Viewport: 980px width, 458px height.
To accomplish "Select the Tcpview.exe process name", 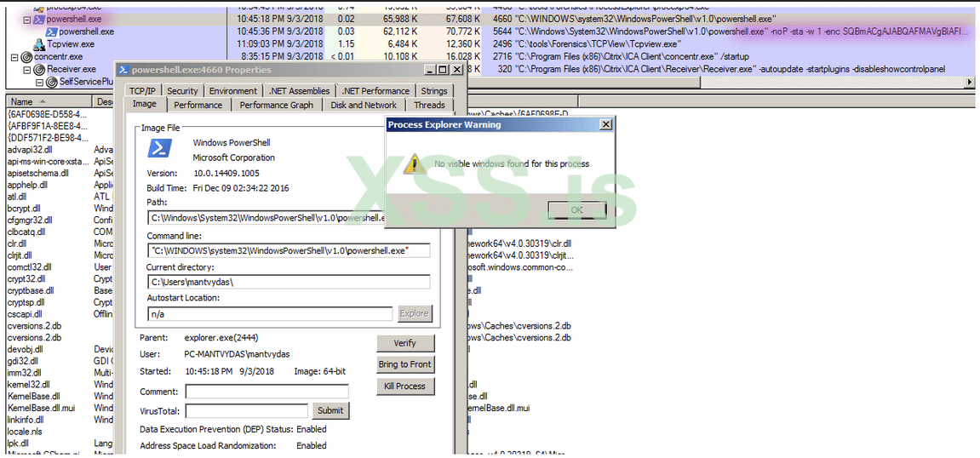I will pyautogui.click(x=72, y=43).
